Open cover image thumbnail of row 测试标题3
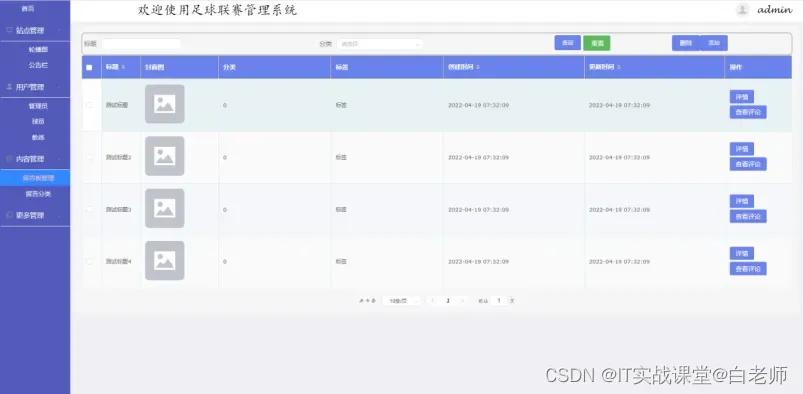This screenshot has width=803, height=394. [164, 209]
